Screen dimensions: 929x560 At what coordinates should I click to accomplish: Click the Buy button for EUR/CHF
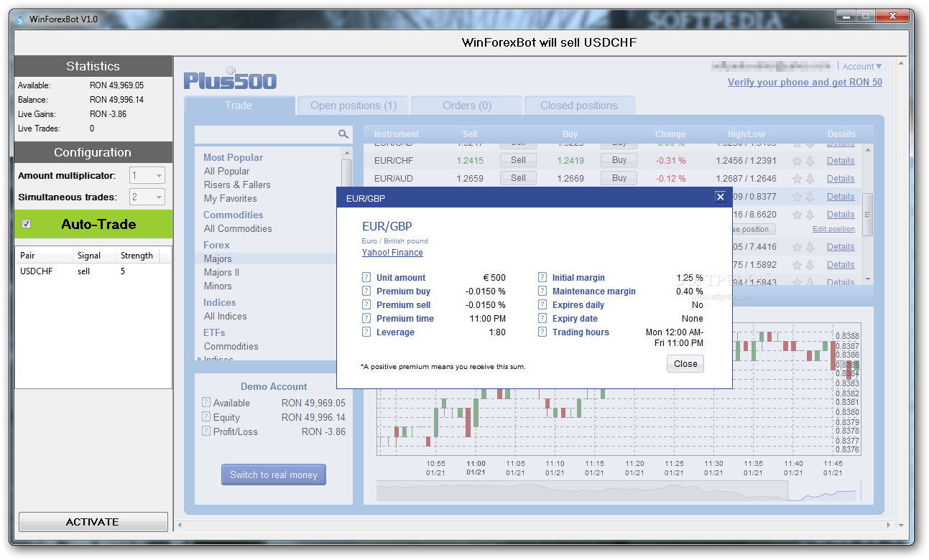pos(619,160)
